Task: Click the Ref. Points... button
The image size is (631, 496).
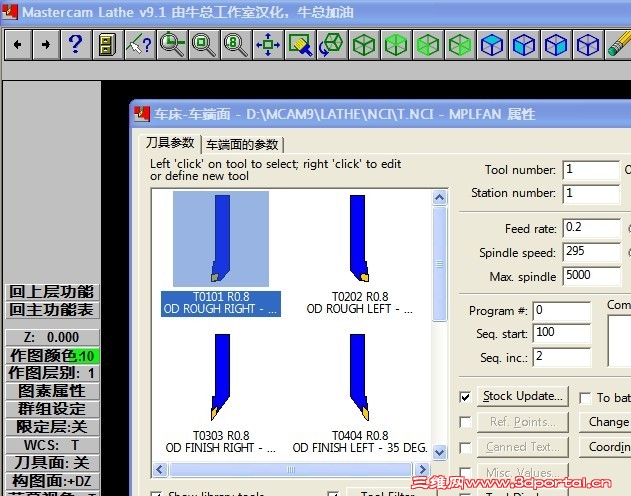Action: coord(523,422)
